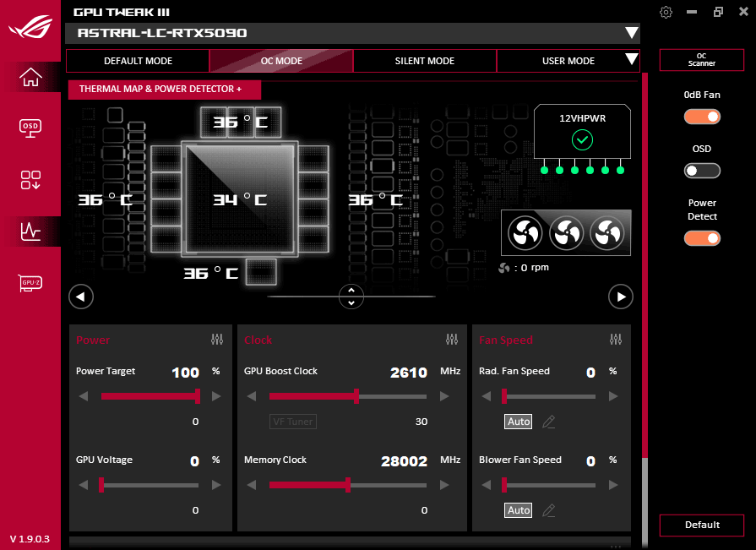Select the Default Mode tab

137,61
